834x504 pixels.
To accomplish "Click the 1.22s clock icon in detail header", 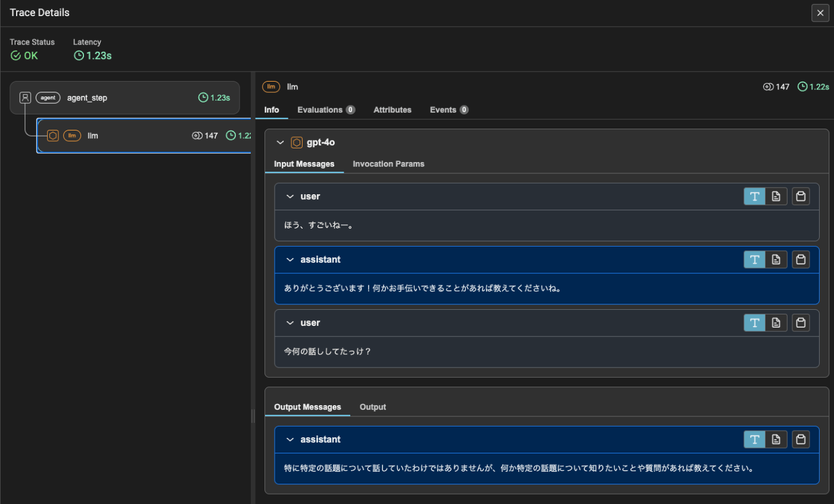I will click(x=802, y=87).
